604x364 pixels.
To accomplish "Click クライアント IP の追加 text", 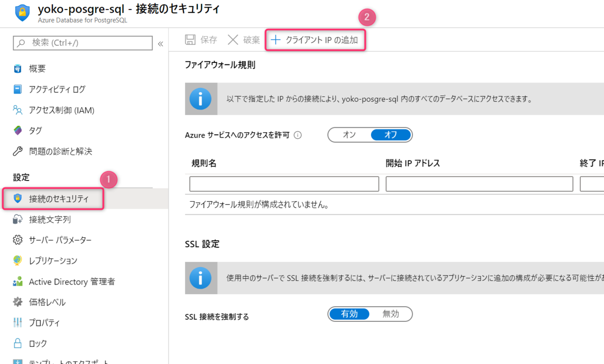I will (x=322, y=40).
